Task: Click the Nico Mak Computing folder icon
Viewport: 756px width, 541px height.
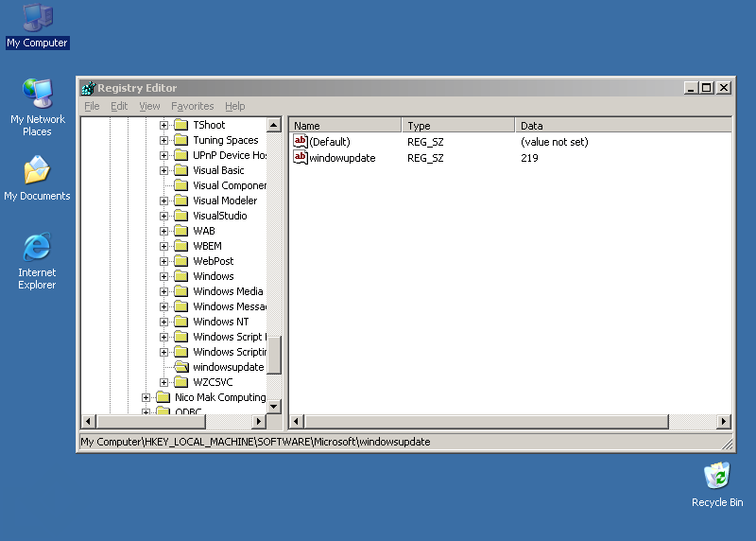Action: tap(163, 397)
